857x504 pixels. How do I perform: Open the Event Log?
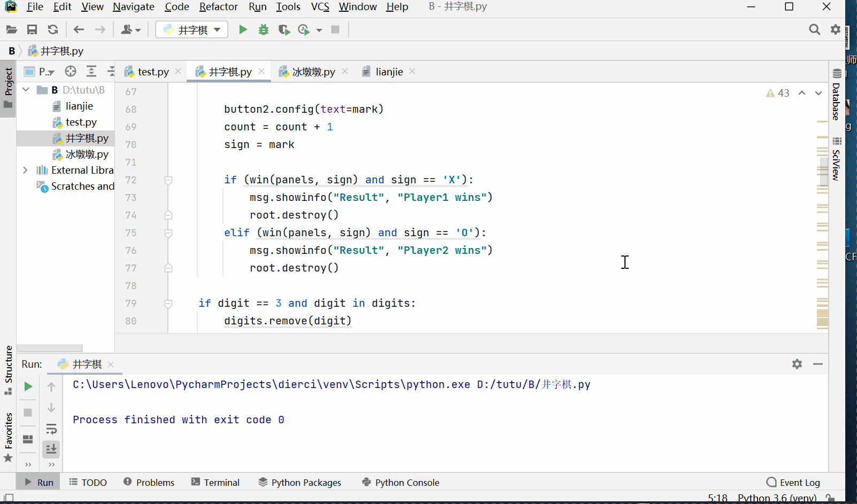pyautogui.click(x=793, y=482)
